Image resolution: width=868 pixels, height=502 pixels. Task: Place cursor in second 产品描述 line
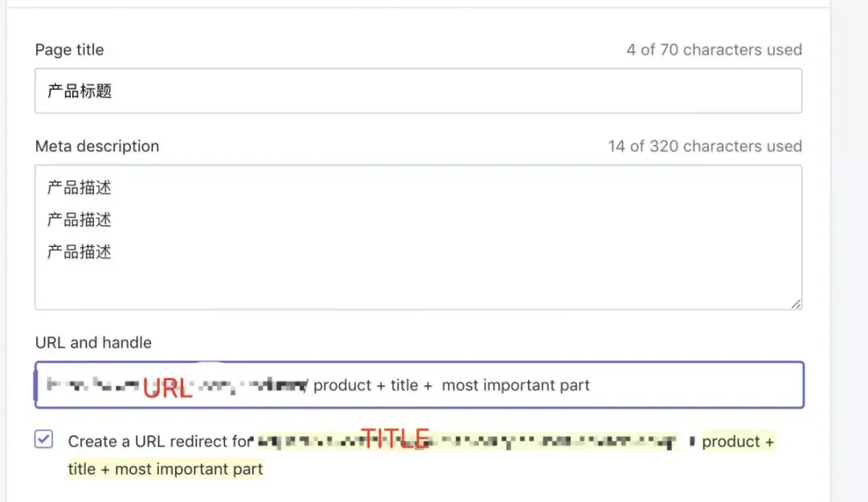coord(79,220)
